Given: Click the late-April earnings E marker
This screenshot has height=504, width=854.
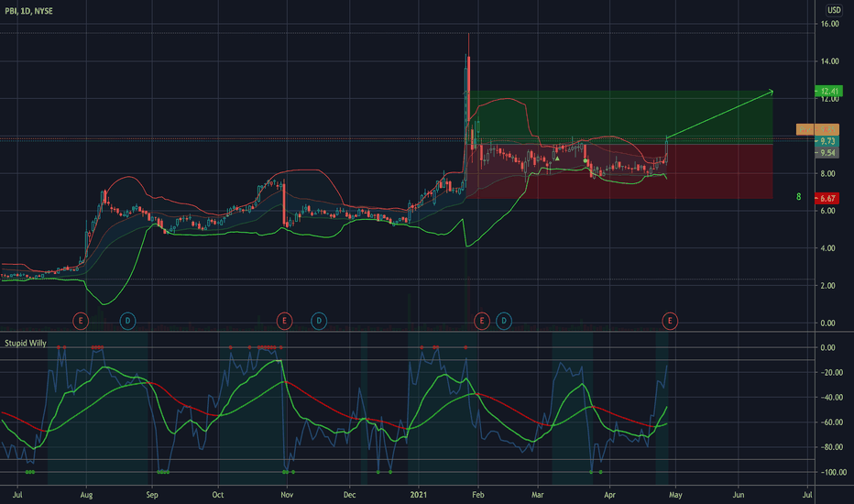Looking at the screenshot, I should 670,321.
